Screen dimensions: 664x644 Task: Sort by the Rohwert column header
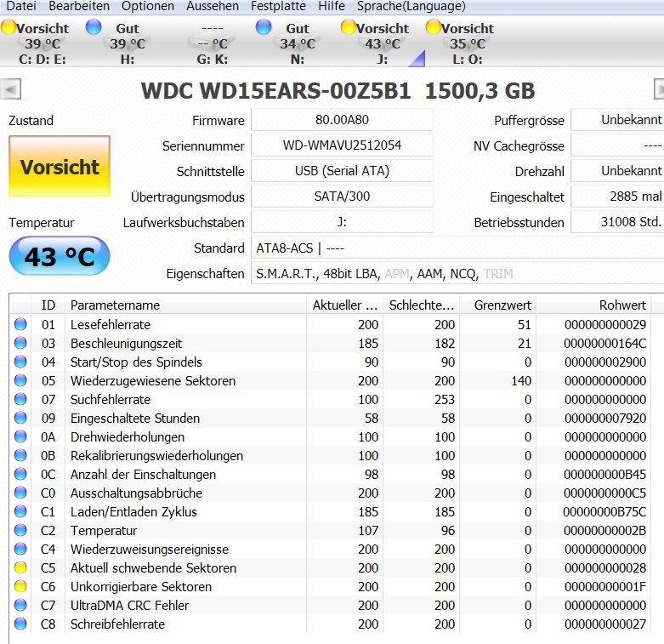point(593,305)
